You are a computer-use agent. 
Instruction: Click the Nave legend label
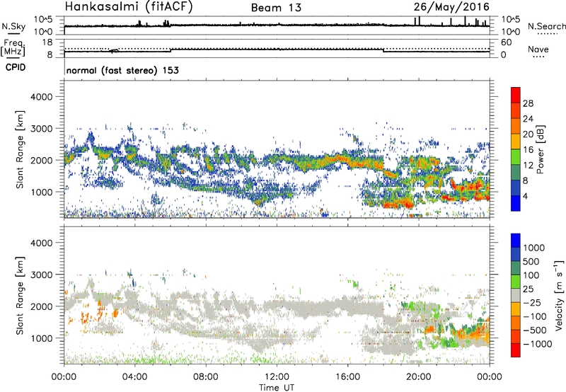(x=538, y=49)
